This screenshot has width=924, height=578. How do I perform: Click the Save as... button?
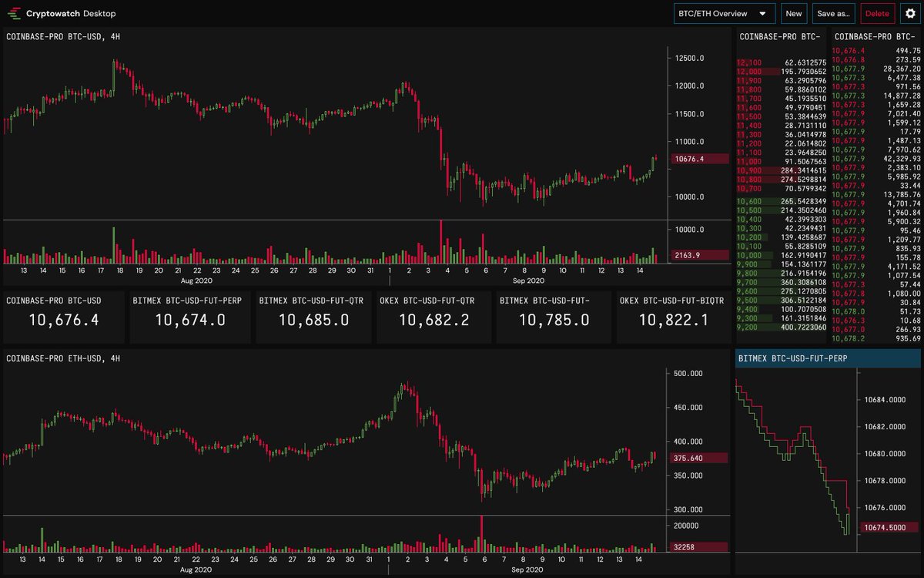(834, 13)
